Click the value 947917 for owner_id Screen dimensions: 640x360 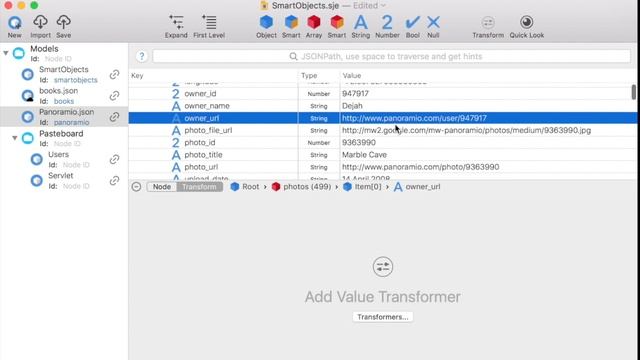click(x=355, y=94)
